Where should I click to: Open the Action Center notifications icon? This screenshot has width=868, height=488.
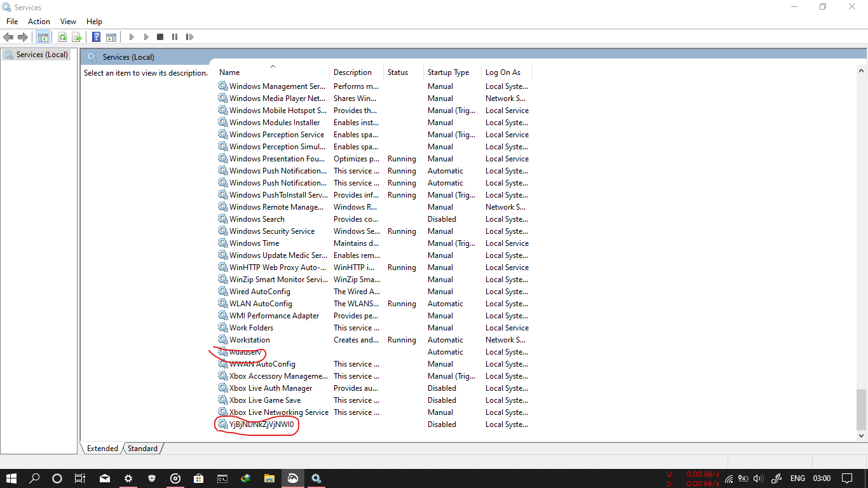click(x=847, y=478)
